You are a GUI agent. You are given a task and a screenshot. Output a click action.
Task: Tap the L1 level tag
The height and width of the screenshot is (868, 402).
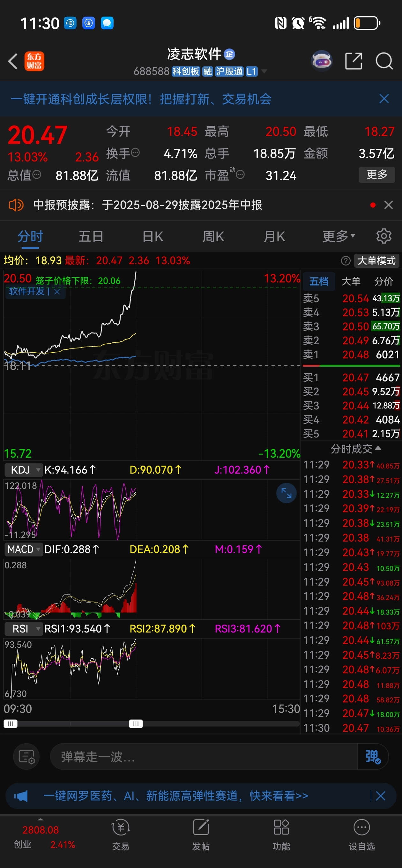251,71
